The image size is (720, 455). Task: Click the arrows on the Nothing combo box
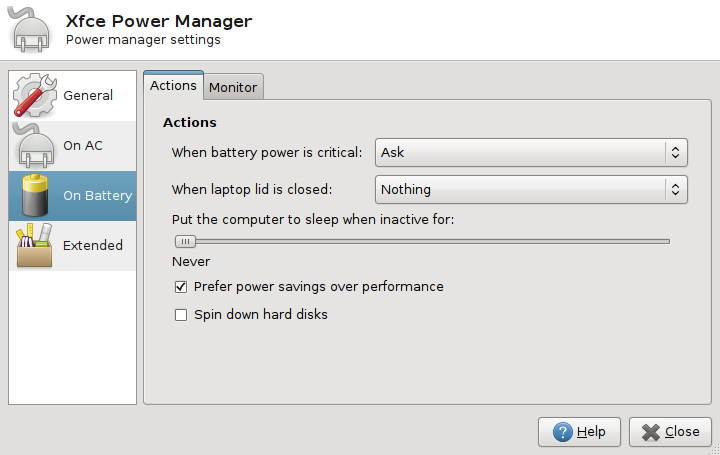point(676,189)
